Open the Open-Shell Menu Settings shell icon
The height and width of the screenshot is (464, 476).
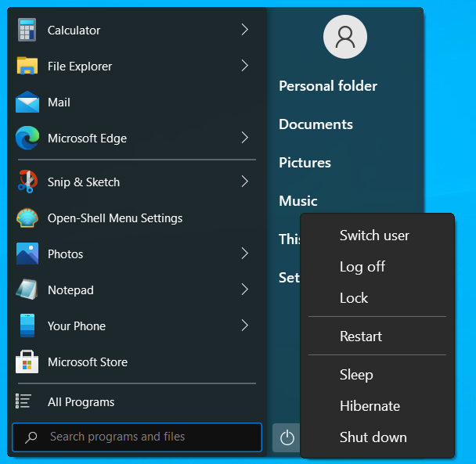[27, 218]
